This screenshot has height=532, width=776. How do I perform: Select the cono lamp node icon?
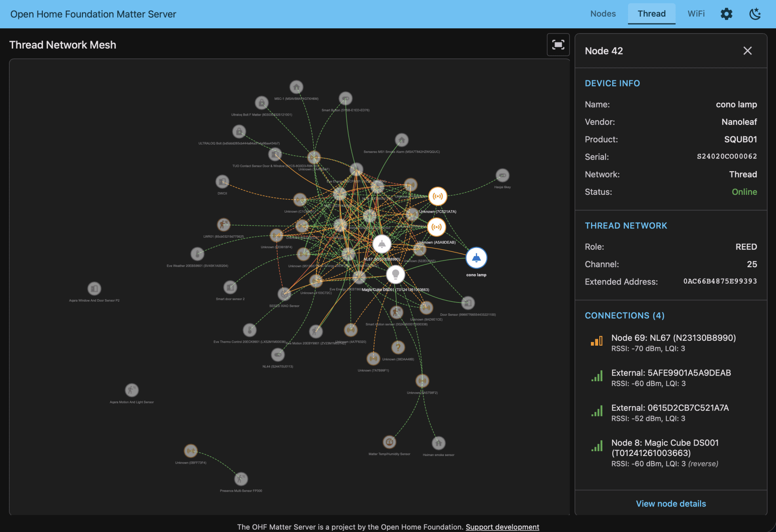(476, 258)
